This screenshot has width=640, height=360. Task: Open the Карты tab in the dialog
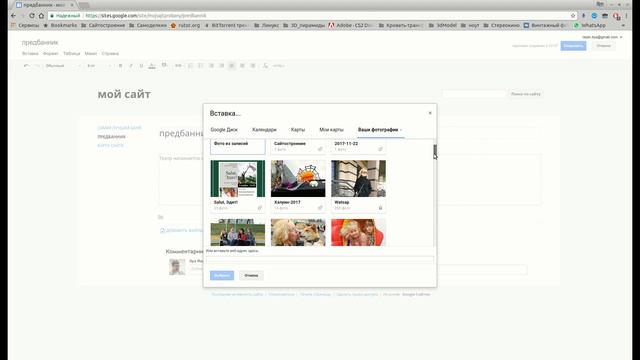[298, 129]
